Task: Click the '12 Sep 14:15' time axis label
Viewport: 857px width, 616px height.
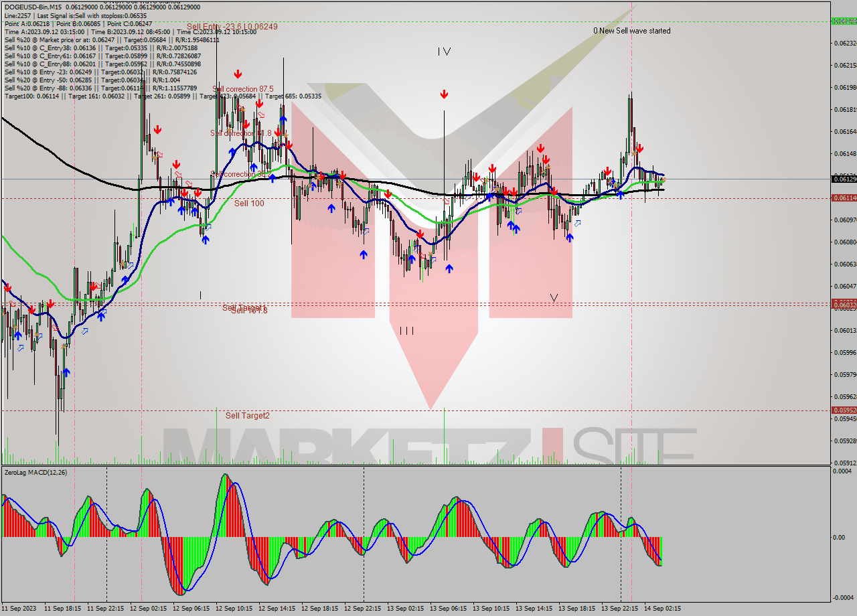Action: (x=277, y=609)
